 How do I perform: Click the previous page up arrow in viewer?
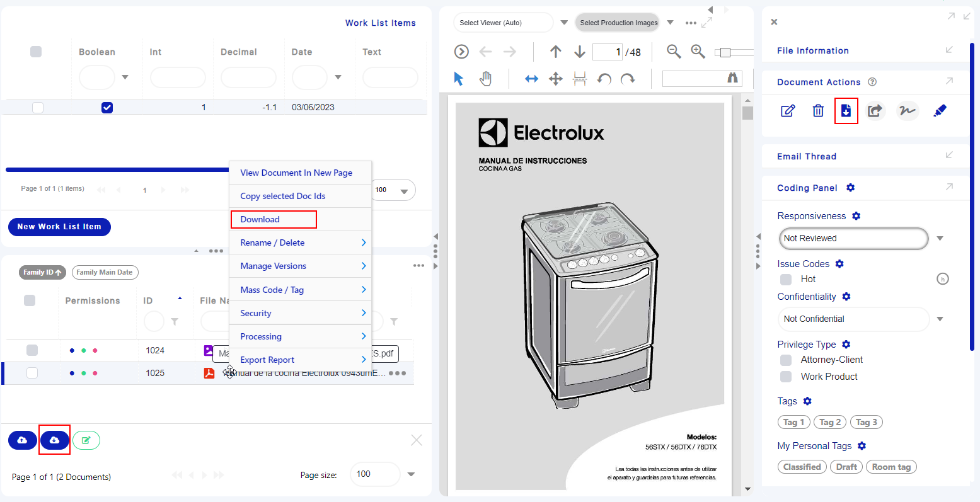tap(555, 52)
